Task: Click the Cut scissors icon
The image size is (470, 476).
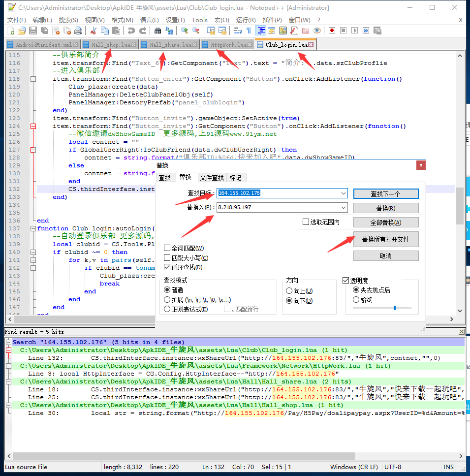Action: (x=93, y=31)
